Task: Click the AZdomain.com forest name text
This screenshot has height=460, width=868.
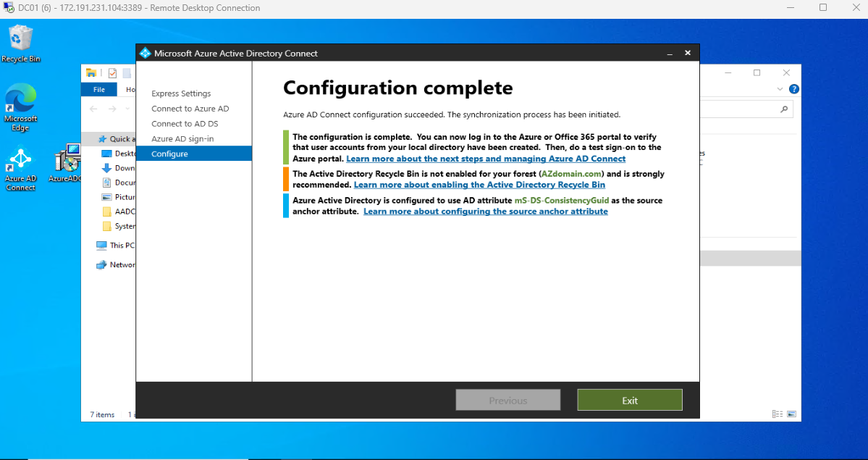Action: coord(571,173)
